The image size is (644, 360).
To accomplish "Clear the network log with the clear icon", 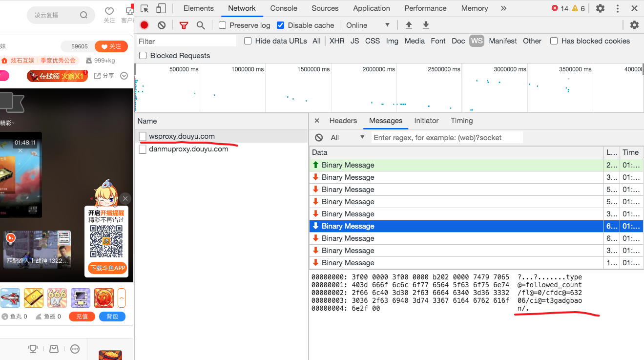I will click(162, 25).
